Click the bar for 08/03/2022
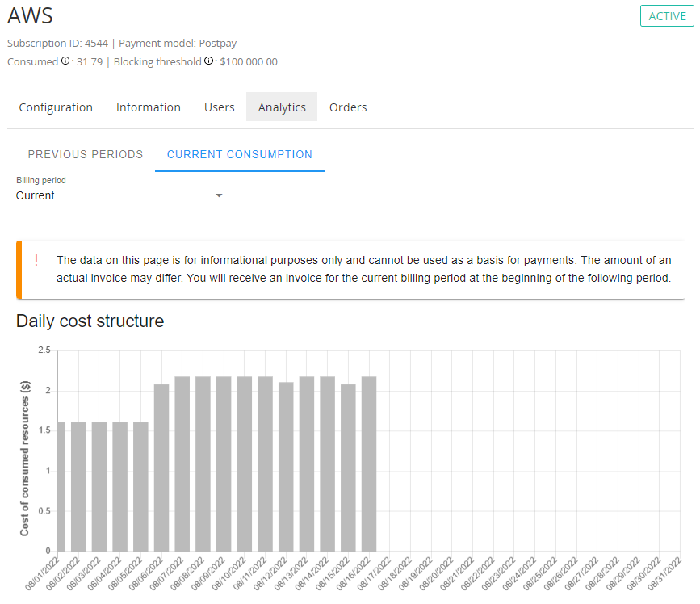 click(x=99, y=487)
